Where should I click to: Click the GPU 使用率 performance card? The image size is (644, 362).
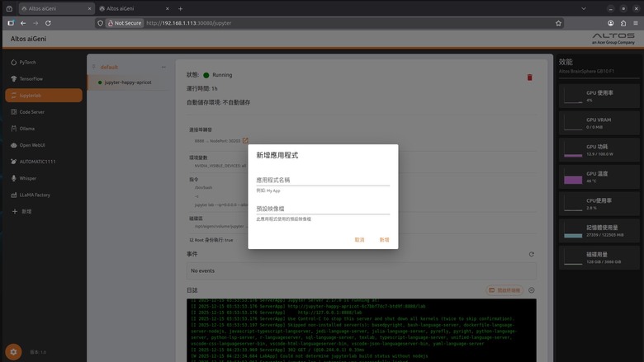click(x=599, y=96)
